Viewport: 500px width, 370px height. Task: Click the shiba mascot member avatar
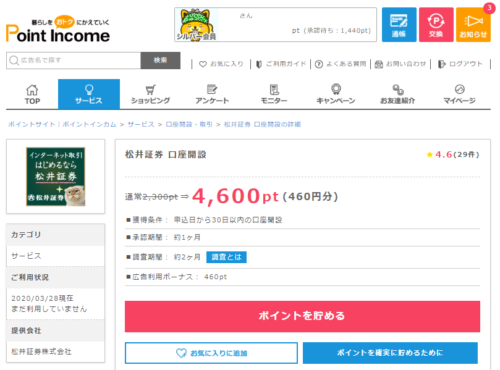coord(196,24)
